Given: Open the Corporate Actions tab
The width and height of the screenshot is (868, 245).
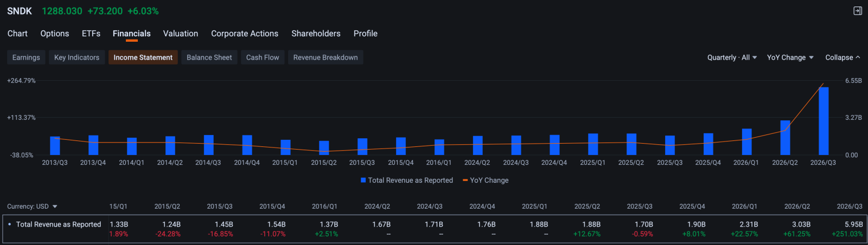Looking at the screenshot, I should click(x=245, y=34).
